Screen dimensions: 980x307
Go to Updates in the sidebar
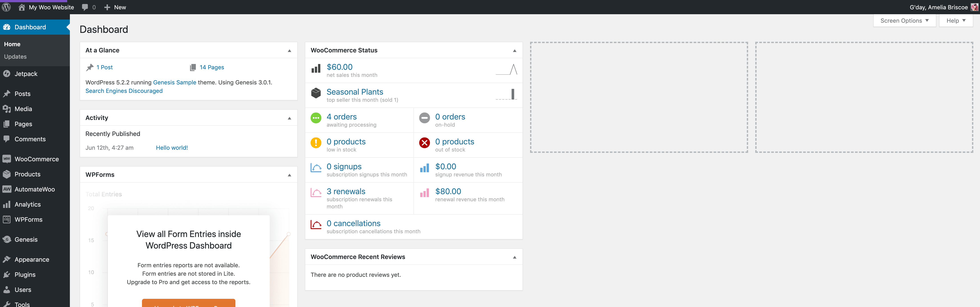tap(15, 56)
